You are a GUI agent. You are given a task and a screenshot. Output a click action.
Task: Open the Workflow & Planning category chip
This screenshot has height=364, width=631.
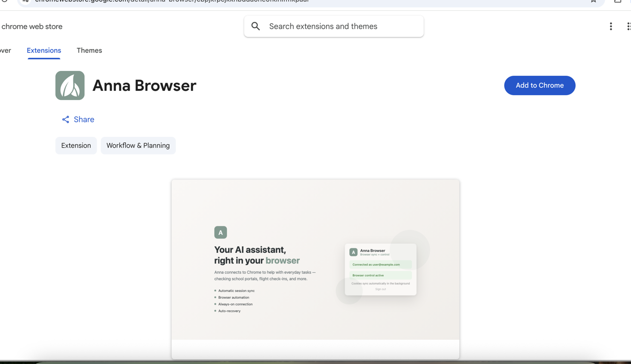click(x=138, y=146)
